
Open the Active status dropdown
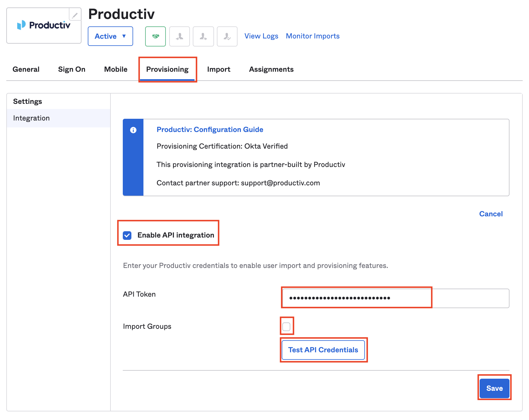(x=110, y=36)
